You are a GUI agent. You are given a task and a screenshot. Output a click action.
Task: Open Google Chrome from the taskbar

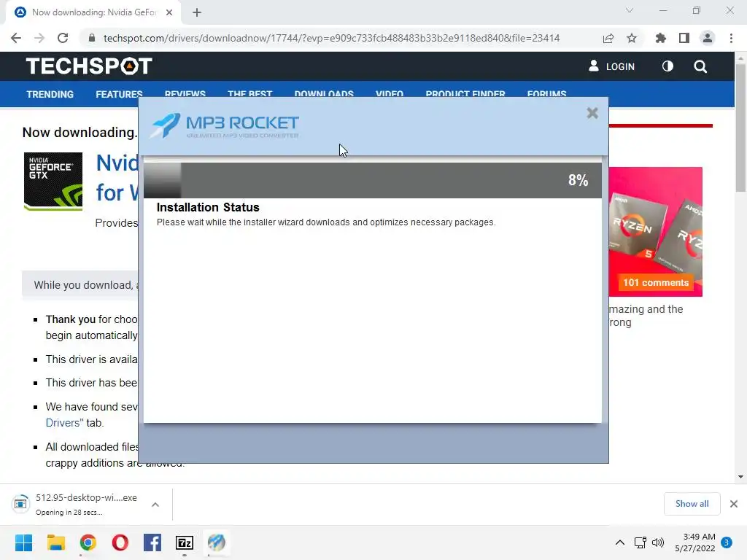[x=88, y=542]
